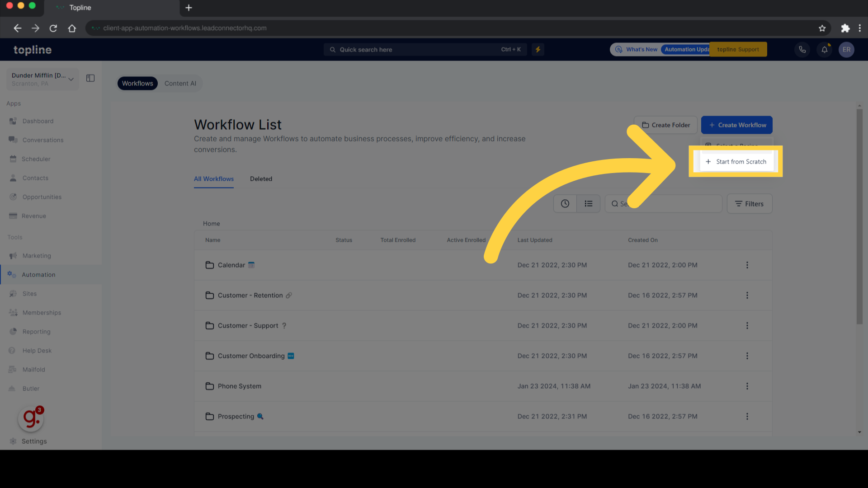Switch to the Deleted tab
Image resolution: width=868 pixels, height=488 pixels.
tap(261, 179)
